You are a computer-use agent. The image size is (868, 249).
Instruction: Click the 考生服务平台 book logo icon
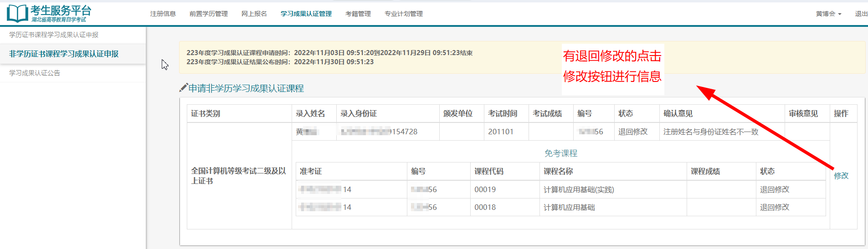(x=17, y=14)
